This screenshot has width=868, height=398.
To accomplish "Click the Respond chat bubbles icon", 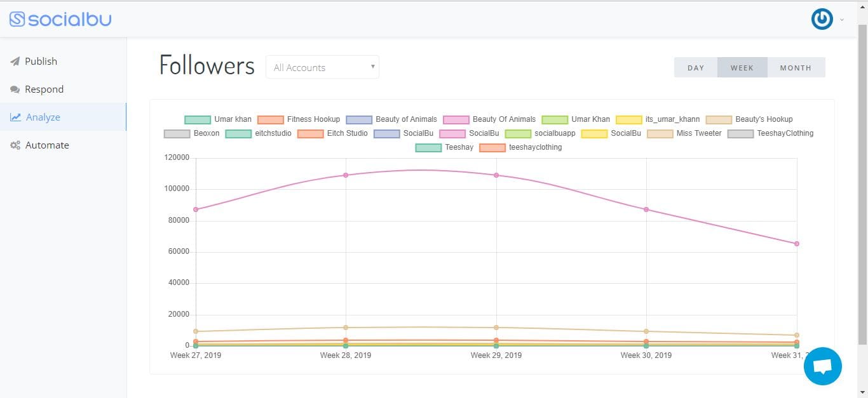I will (x=15, y=90).
